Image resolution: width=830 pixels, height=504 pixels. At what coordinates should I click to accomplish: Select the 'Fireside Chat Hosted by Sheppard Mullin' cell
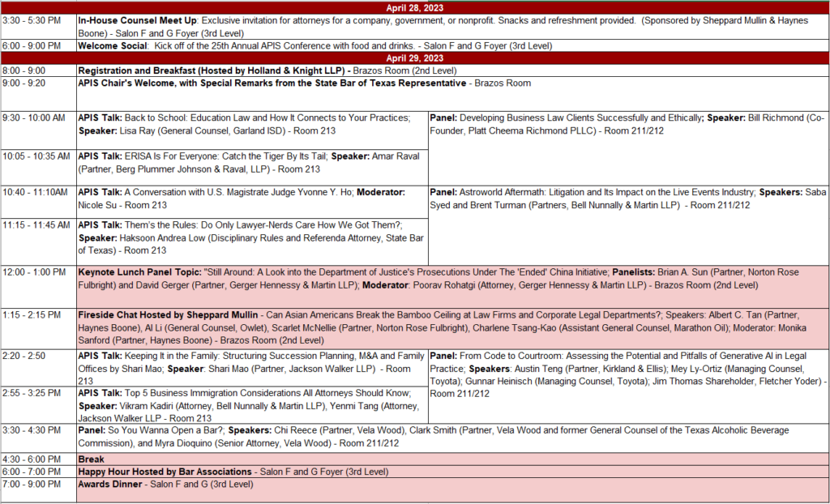[453, 329]
